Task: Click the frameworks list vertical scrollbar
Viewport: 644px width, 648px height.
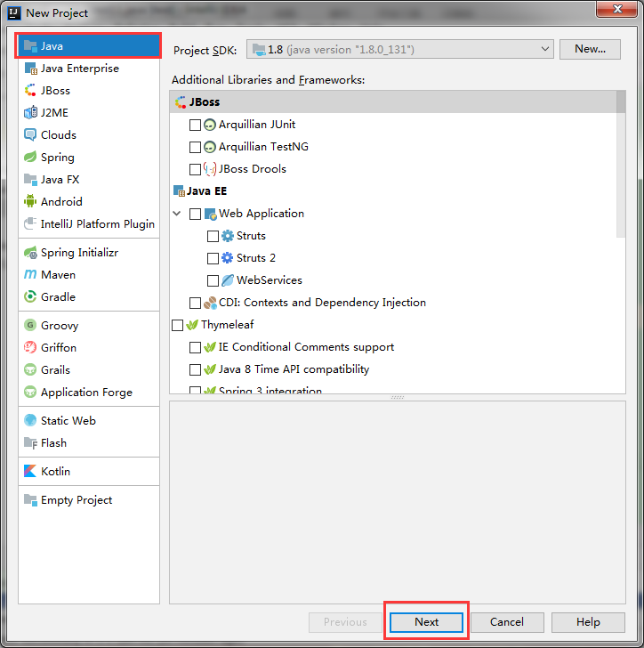Action: pos(621,164)
